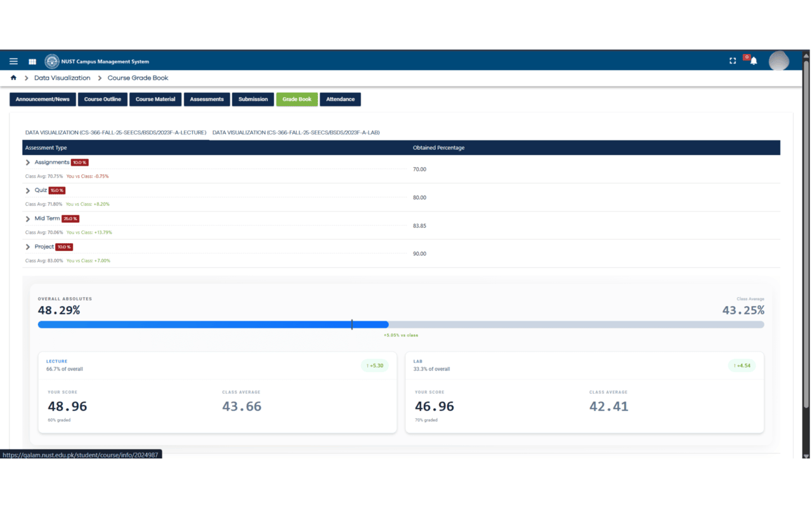This screenshot has height=508, width=812.
Task: Open the Announcement/News tab
Action: [43, 99]
